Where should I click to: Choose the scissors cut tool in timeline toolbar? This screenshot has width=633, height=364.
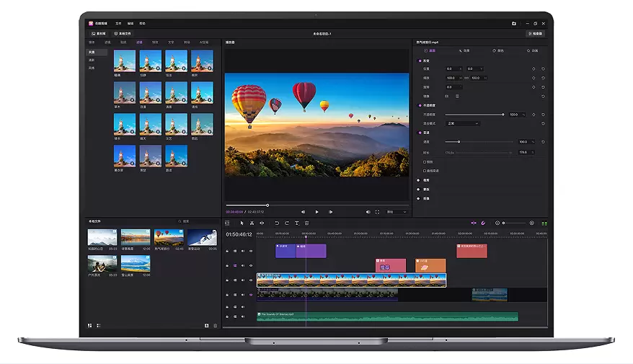252,223
